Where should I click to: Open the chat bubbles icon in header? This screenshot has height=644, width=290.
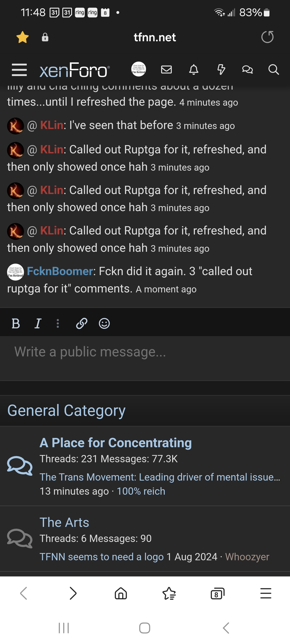click(248, 69)
